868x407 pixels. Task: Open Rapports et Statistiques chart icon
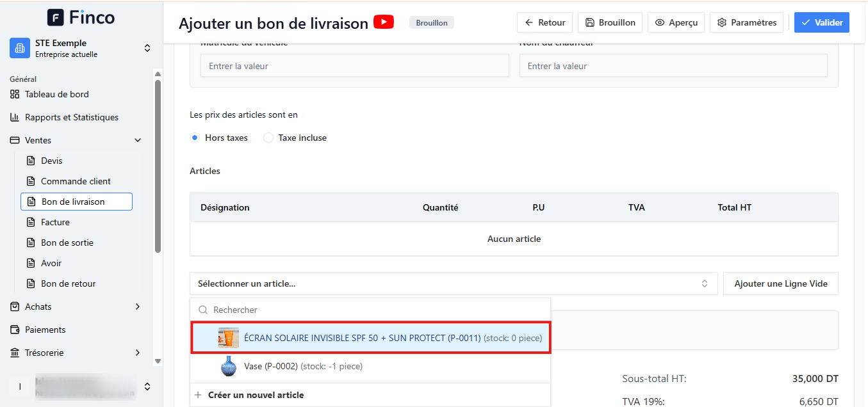[x=15, y=117]
